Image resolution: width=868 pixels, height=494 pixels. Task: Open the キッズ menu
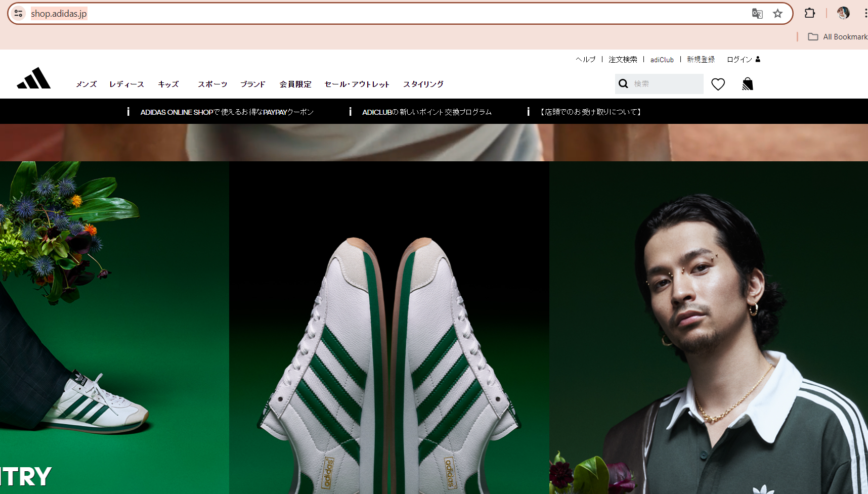[x=168, y=84]
